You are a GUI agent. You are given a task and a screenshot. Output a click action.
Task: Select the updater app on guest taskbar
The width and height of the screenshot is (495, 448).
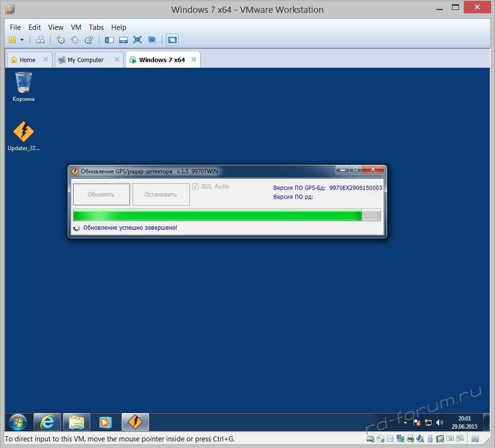pyautogui.click(x=135, y=422)
